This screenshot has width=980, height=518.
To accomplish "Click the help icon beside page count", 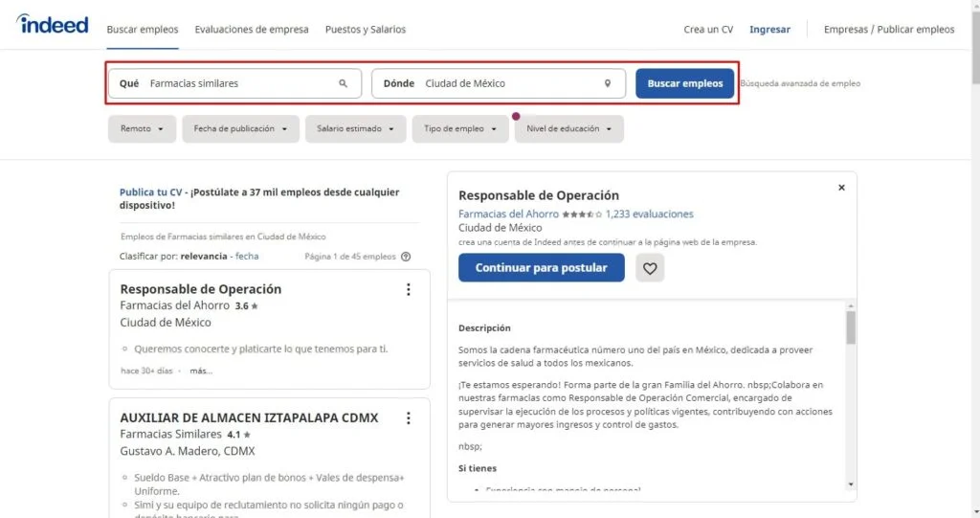I will (x=406, y=257).
